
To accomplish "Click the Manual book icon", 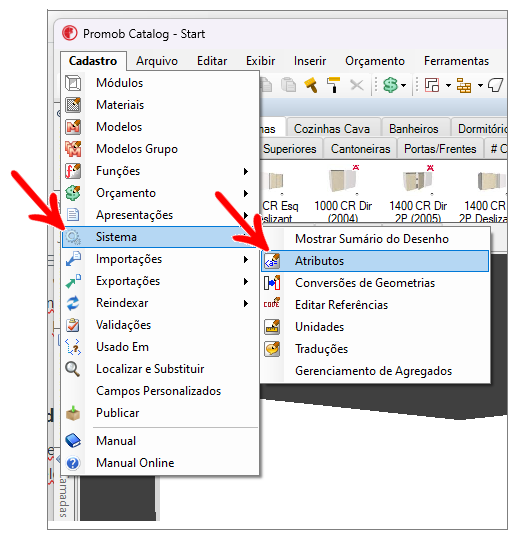I will [x=73, y=441].
